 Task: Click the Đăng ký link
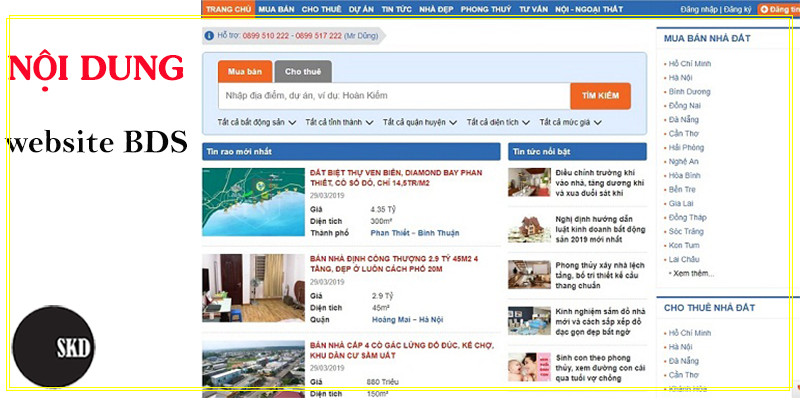click(x=737, y=10)
